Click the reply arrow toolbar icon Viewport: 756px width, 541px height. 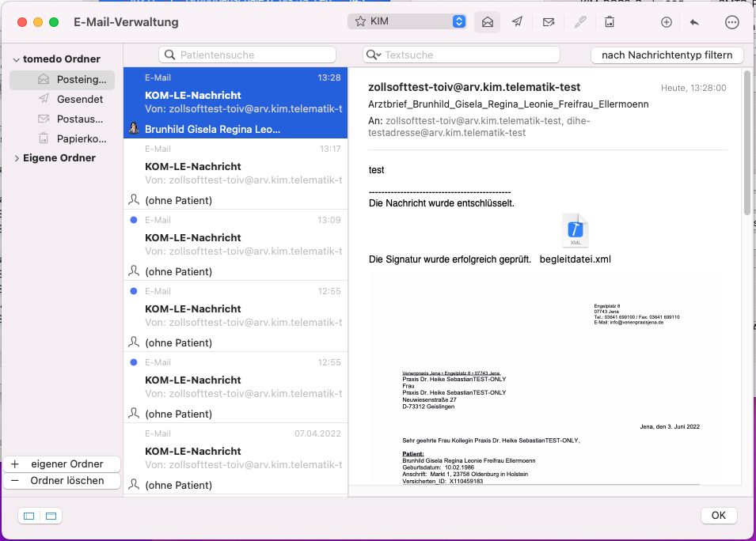(694, 22)
